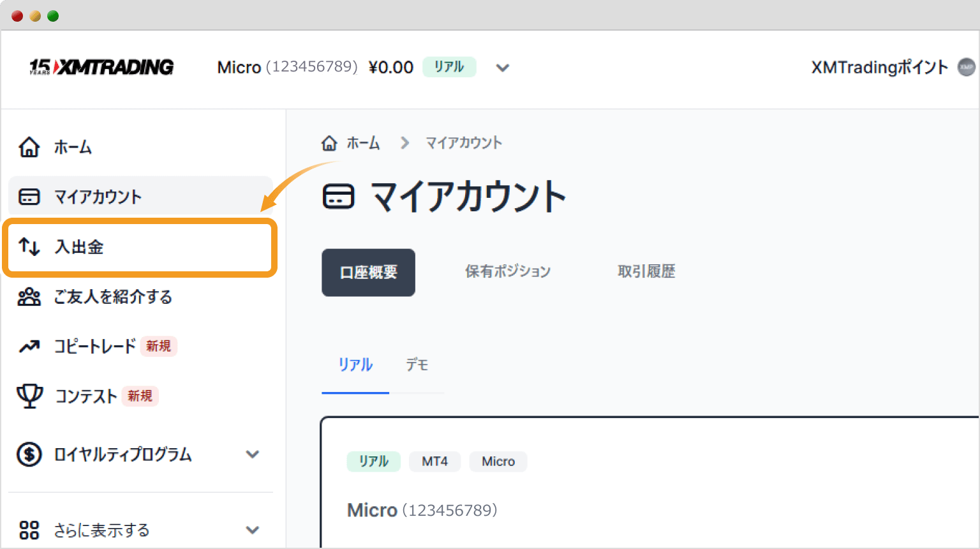The image size is (980, 549).
Task: Select the リアル account tab
Action: 354,364
